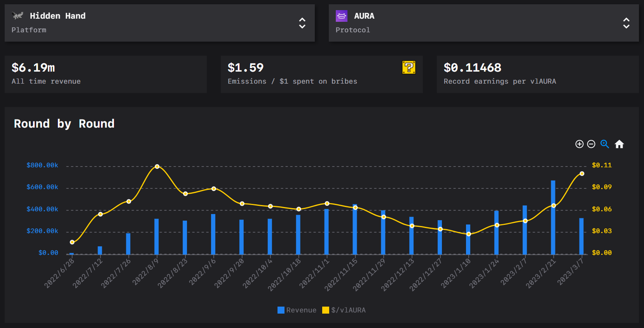Click the 2022/6/28 date axis label
Screen dimensions: 644x328
click(59, 273)
